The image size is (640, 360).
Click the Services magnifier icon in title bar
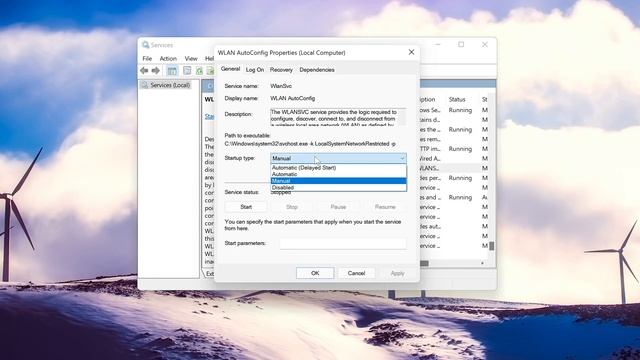pos(145,45)
